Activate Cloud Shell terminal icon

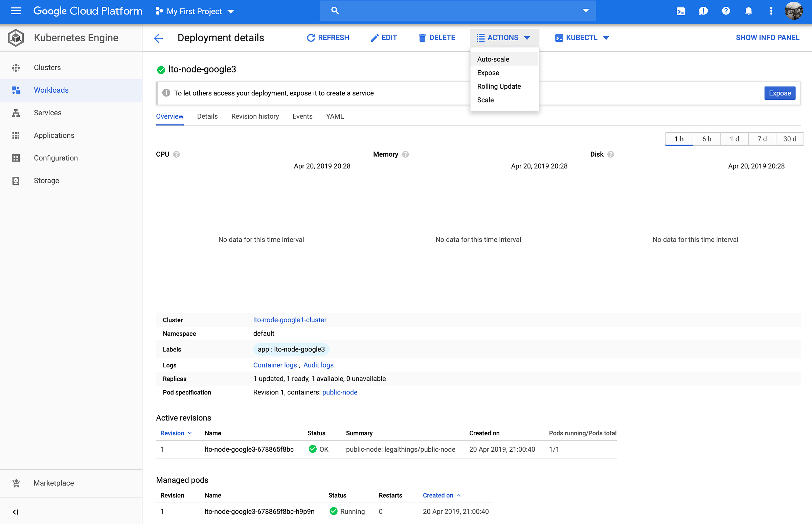680,11
